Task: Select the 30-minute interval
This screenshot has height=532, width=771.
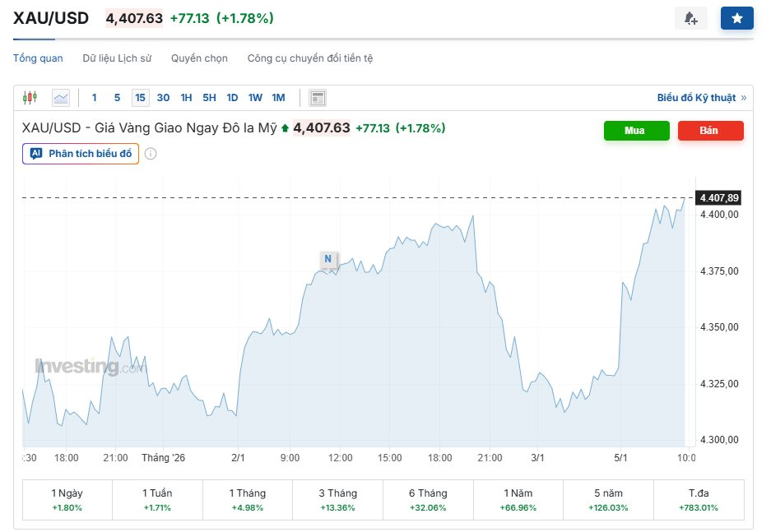Action: (163, 98)
